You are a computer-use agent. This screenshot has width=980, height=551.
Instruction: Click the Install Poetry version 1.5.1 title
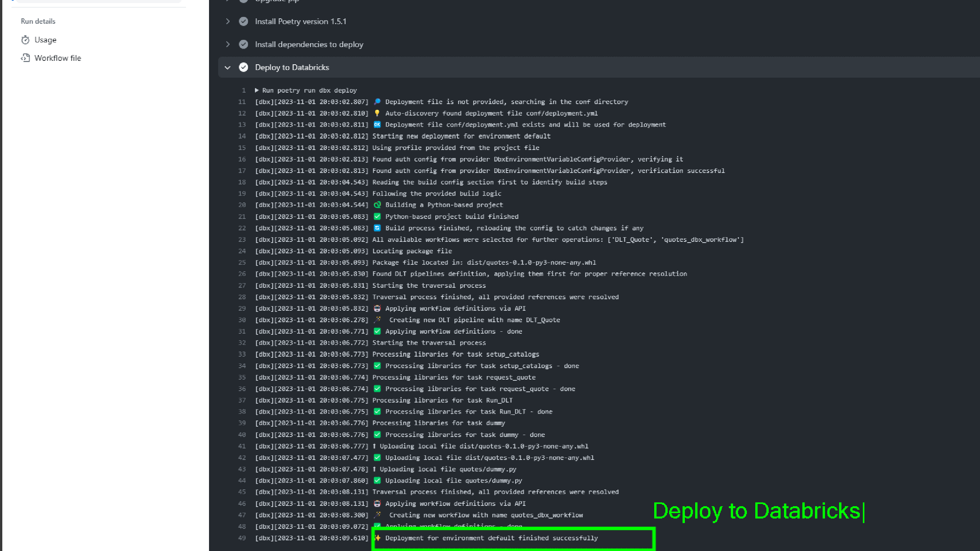[301, 21]
